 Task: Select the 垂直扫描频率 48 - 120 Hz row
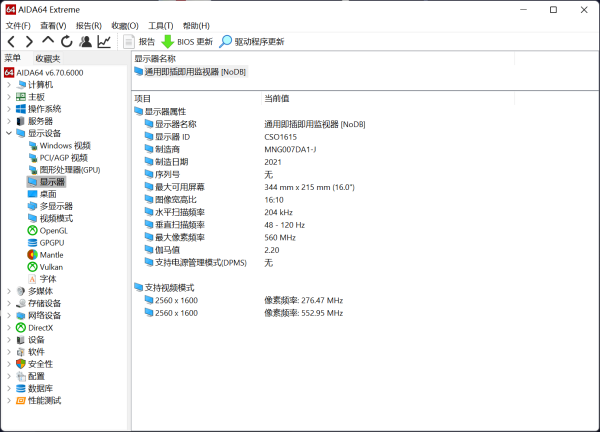tap(225, 225)
